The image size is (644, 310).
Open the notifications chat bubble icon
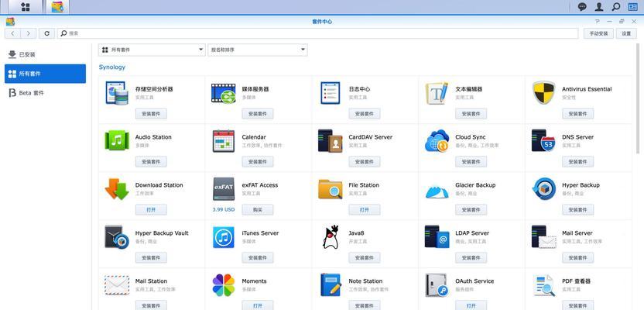click(x=582, y=6)
